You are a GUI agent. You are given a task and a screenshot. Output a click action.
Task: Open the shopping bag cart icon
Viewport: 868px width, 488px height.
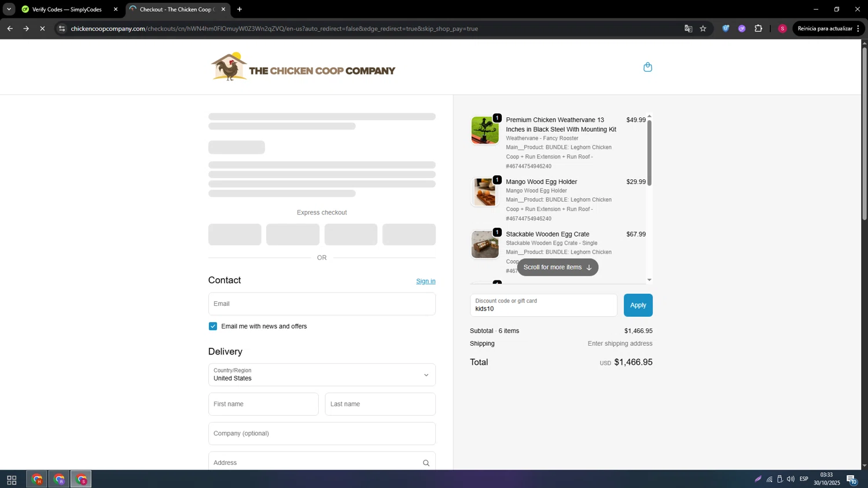[648, 67]
